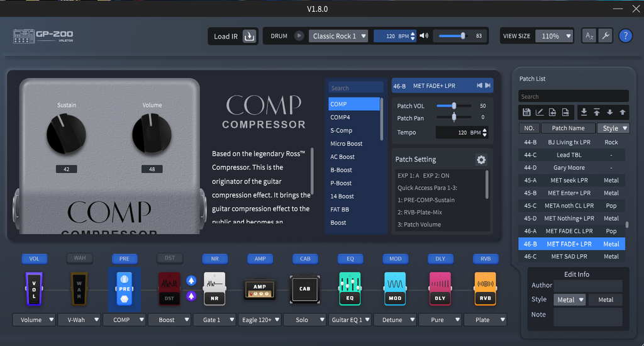Click the Load IR import icon
Screen dimensions: 644x346
[249, 36]
